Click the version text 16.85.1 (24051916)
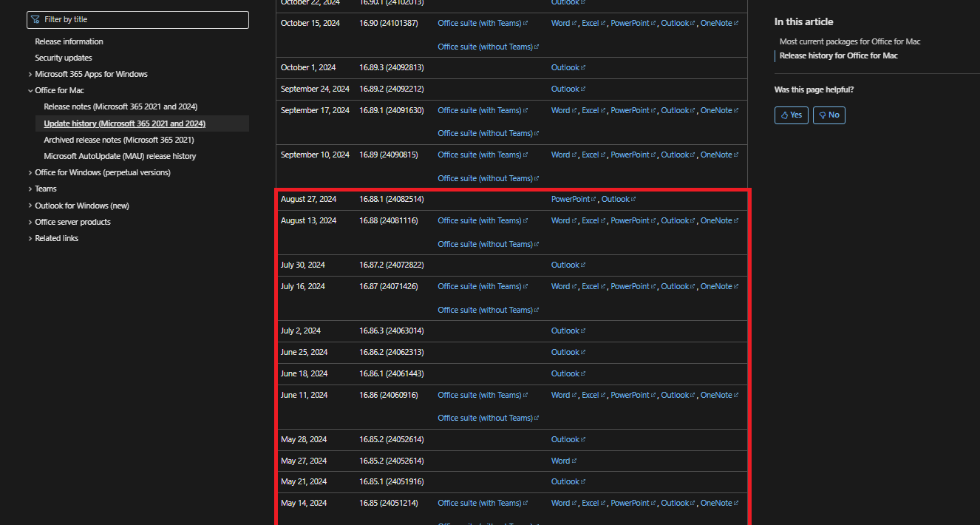980x525 pixels. tap(392, 481)
